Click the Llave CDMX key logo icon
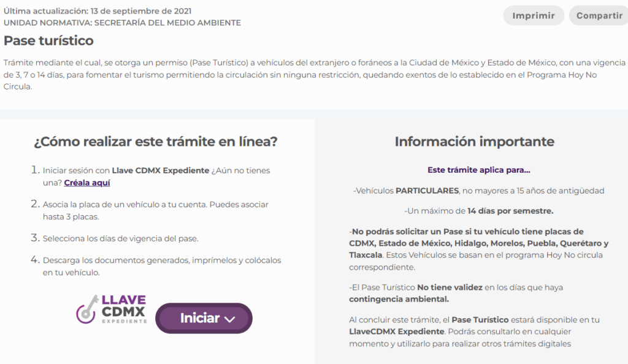This screenshot has width=628, height=364. 86,310
